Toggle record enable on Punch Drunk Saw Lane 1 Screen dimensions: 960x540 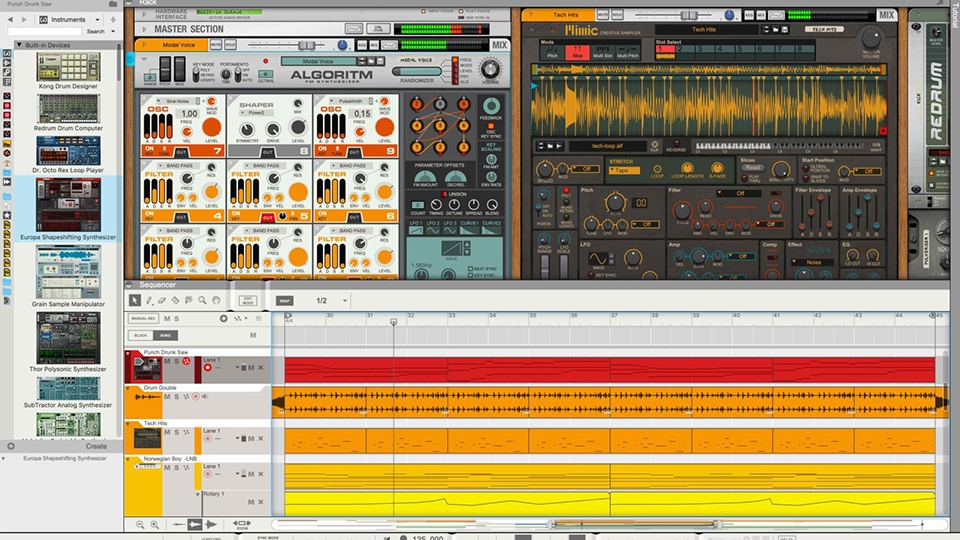pos(208,367)
